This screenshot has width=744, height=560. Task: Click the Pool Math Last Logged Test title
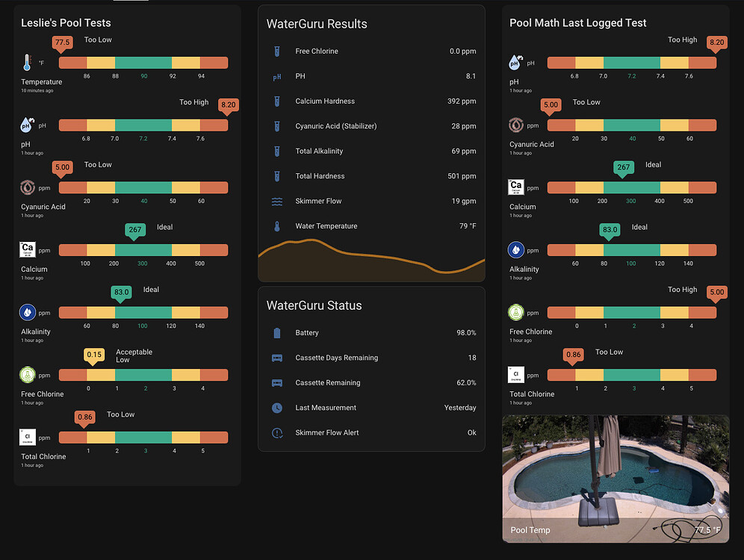click(x=577, y=22)
